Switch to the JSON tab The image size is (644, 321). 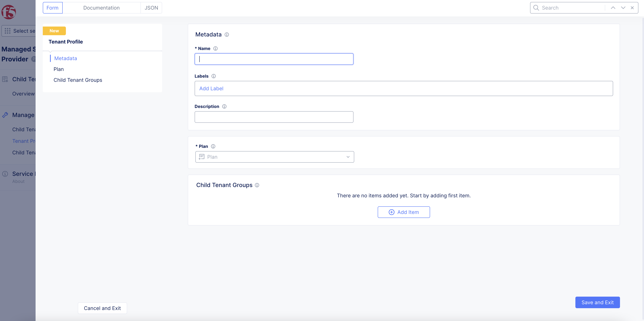tap(151, 8)
